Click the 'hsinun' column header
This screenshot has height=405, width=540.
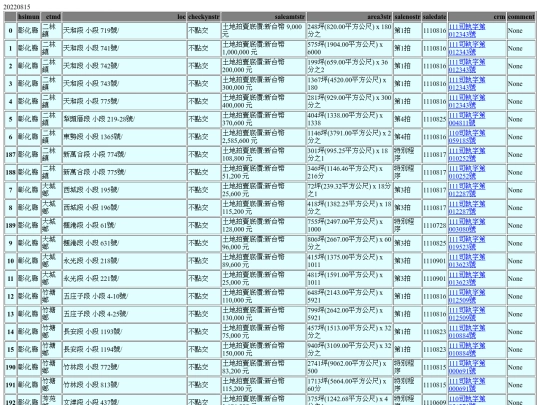(29, 17)
